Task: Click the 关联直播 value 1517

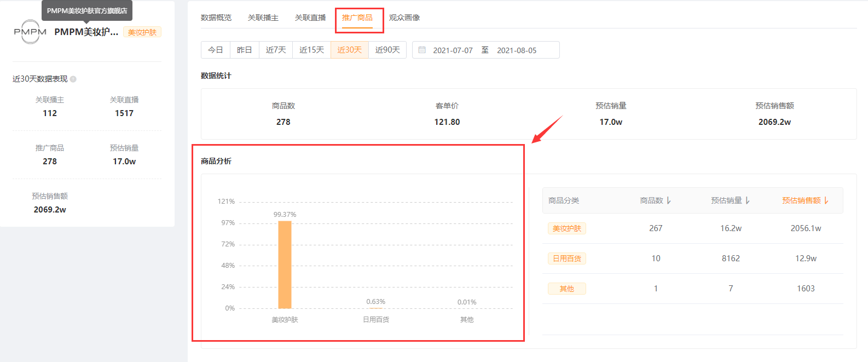Action: coord(124,113)
